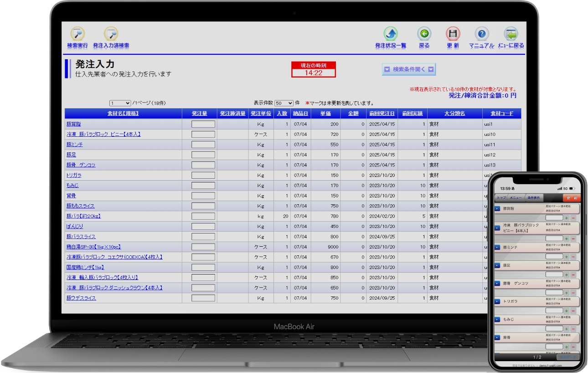Click the 発注量 field for ぼんじり
The height and width of the screenshot is (373, 588).
(203, 227)
